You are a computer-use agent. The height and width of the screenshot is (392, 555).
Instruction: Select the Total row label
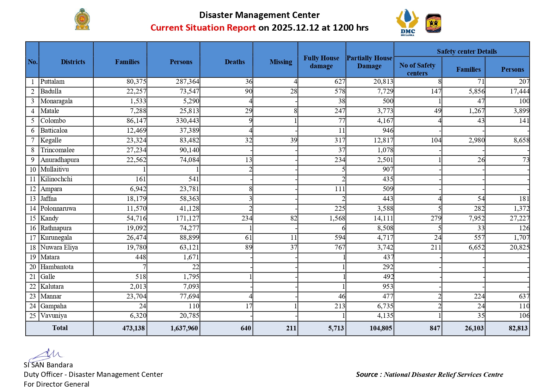coord(60,328)
